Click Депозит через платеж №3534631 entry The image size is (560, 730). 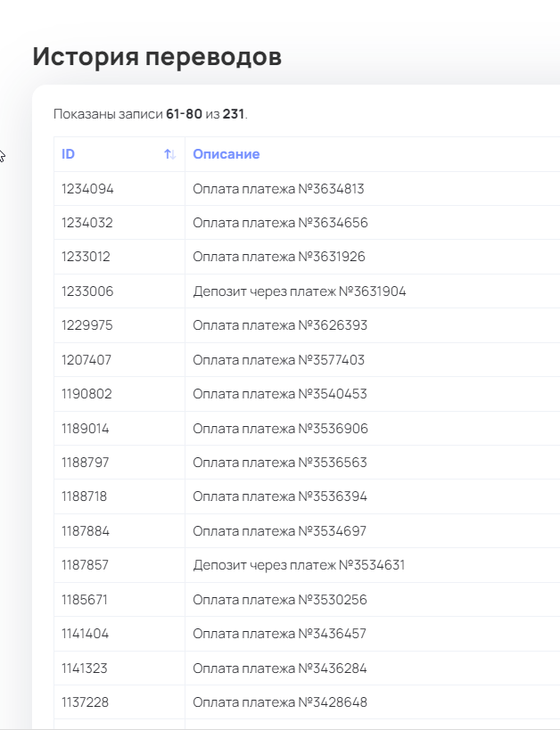[x=300, y=565]
